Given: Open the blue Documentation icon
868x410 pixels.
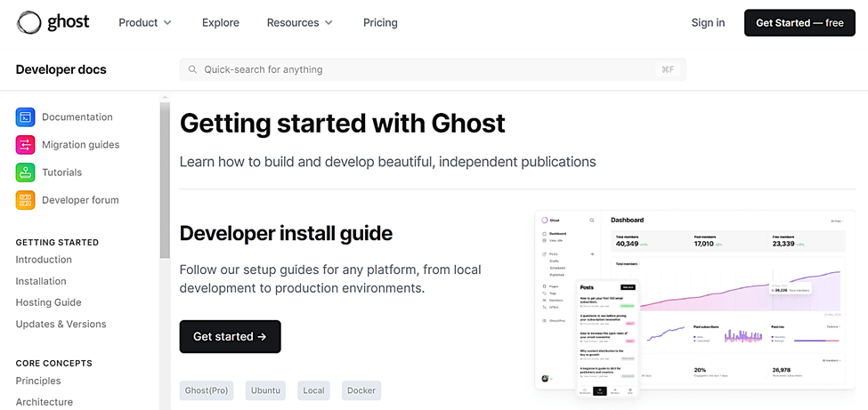Looking at the screenshot, I should pos(25,117).
